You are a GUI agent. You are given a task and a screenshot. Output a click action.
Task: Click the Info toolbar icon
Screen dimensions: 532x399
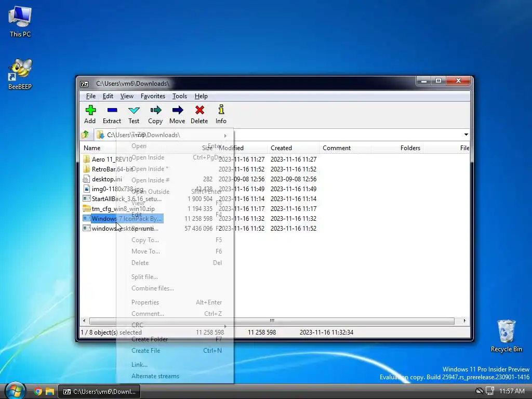pyautogui.click(x=221, y=110)
